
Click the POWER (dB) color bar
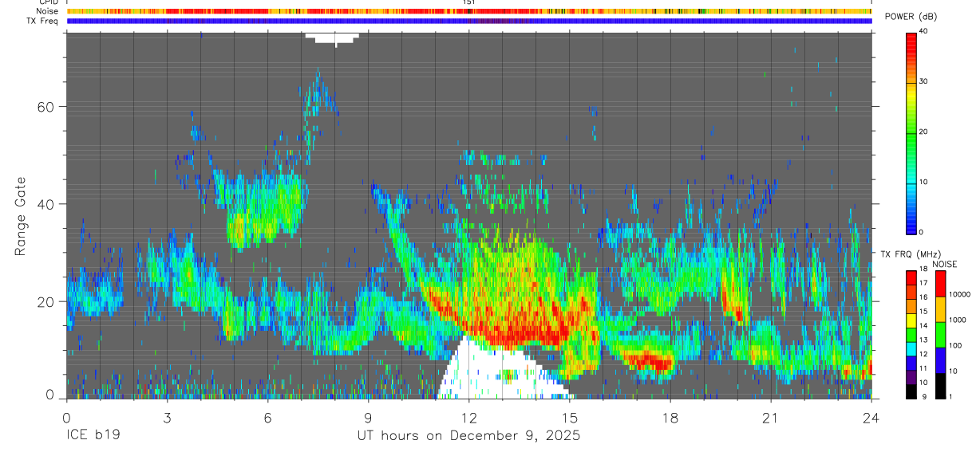tap(911, 132)
